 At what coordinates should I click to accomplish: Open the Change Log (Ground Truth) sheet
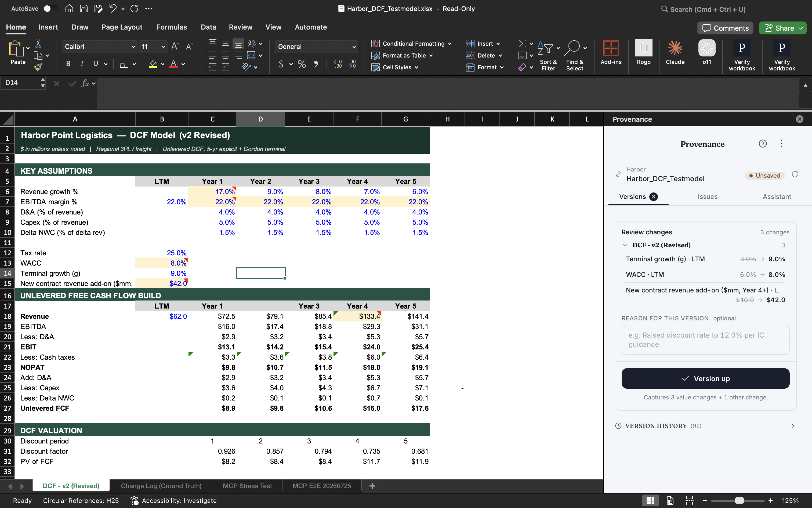point(161,486)
